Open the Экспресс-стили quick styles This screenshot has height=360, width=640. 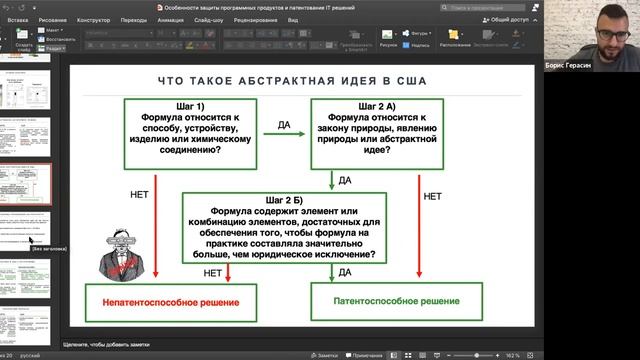(490, 39)
